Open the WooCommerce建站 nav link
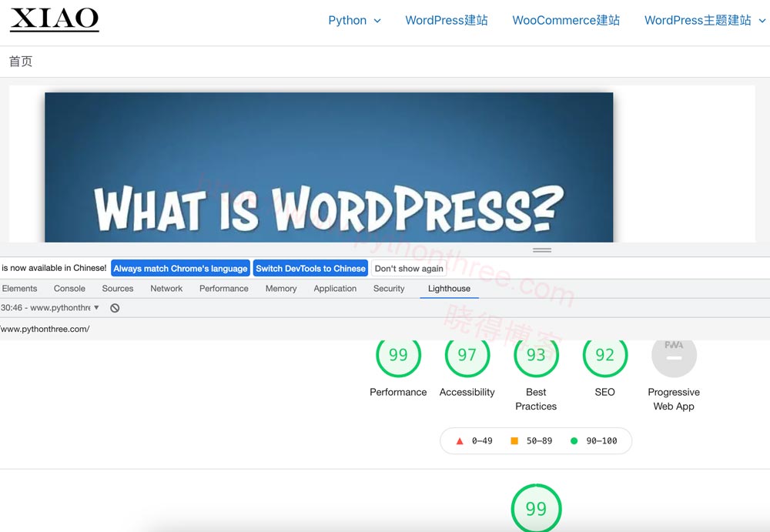 pyautogui.click(x=566, y=21)
